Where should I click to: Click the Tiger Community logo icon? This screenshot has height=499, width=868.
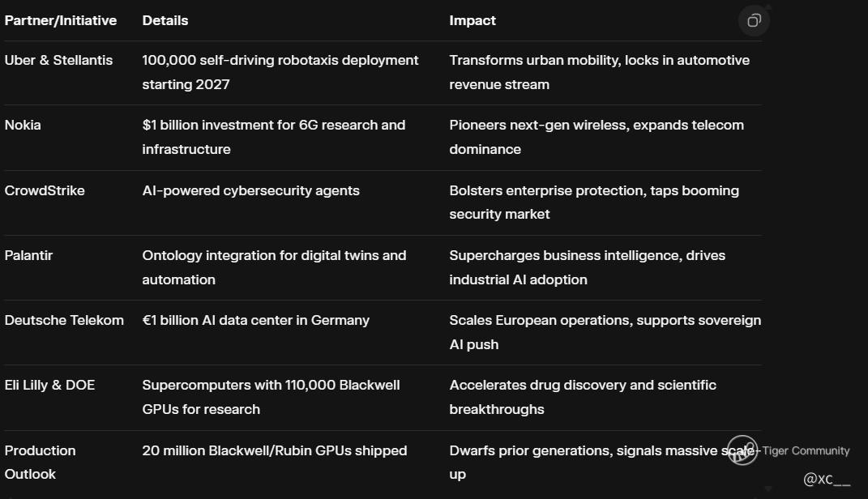click(x=742, y=451)
